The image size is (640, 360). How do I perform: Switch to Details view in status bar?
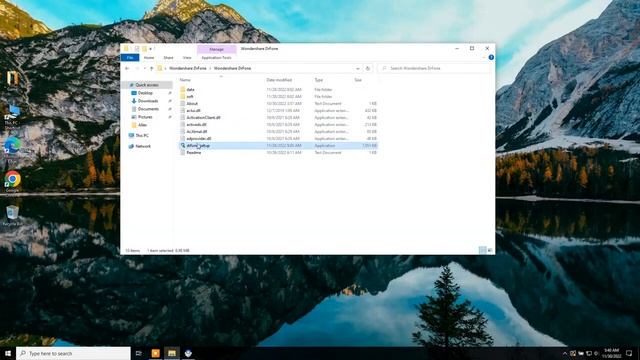[482, 250]
